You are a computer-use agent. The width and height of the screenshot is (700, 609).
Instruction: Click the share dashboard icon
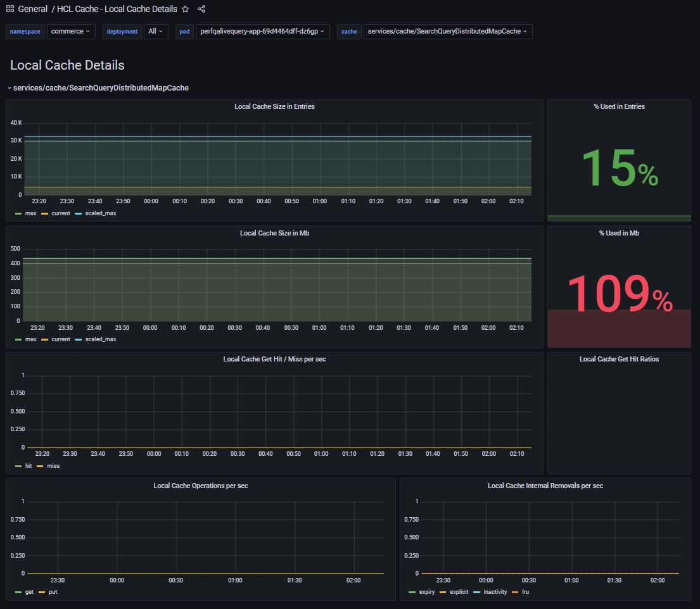coord(201,9)
